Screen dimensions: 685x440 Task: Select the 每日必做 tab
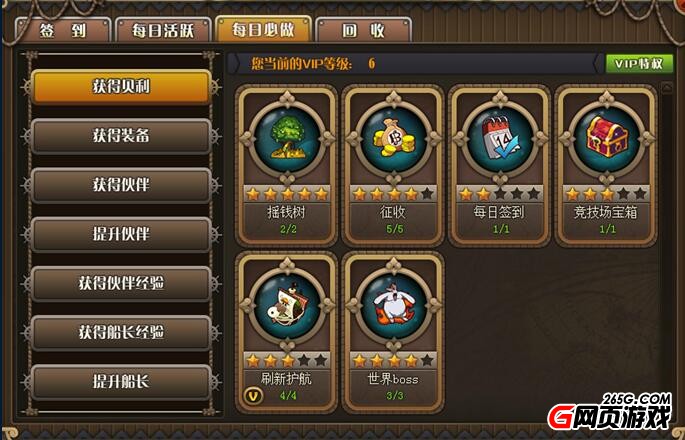pos(263,29)
